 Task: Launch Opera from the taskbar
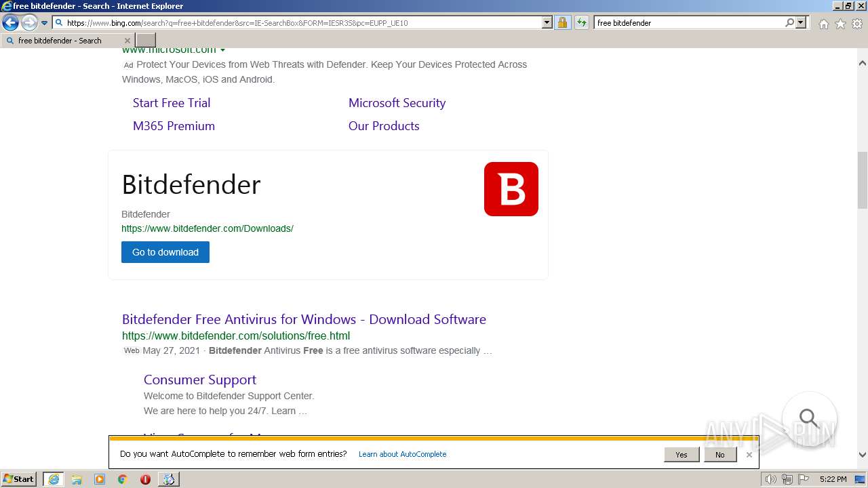(x=145, y=479)
